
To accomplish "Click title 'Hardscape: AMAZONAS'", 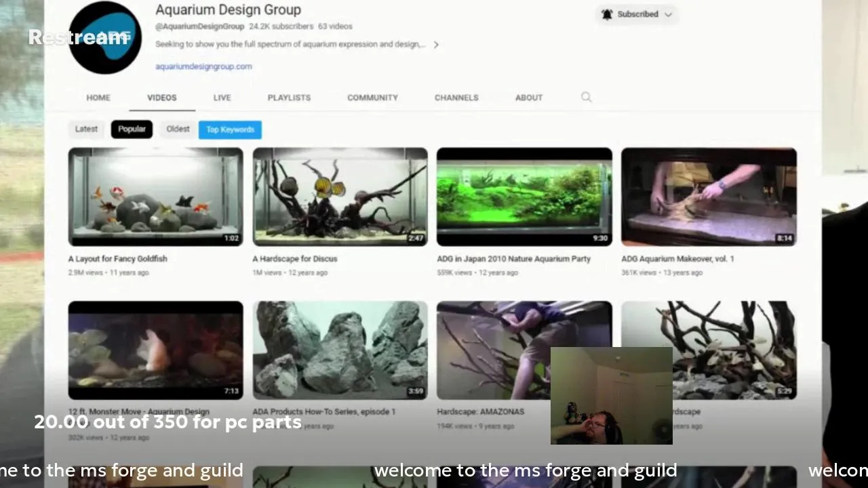I will (x=480, y=412).
